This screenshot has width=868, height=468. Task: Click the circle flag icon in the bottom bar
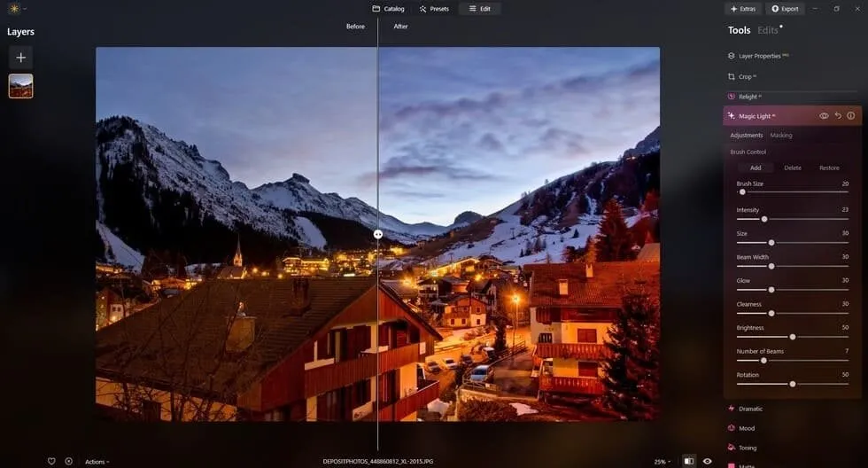[x=69, y=462]
